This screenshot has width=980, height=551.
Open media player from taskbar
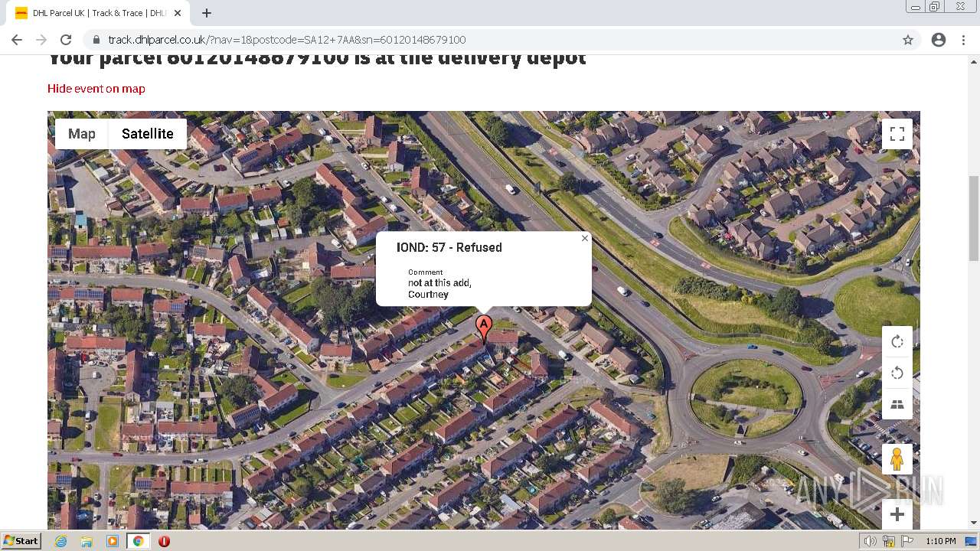tap(113, 541)
